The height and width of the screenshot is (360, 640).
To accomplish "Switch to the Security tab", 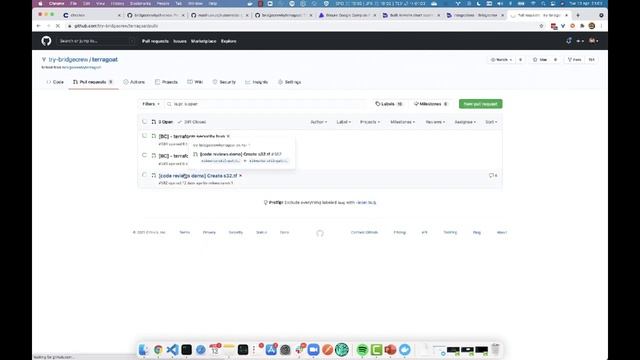I will click(224, 82).
